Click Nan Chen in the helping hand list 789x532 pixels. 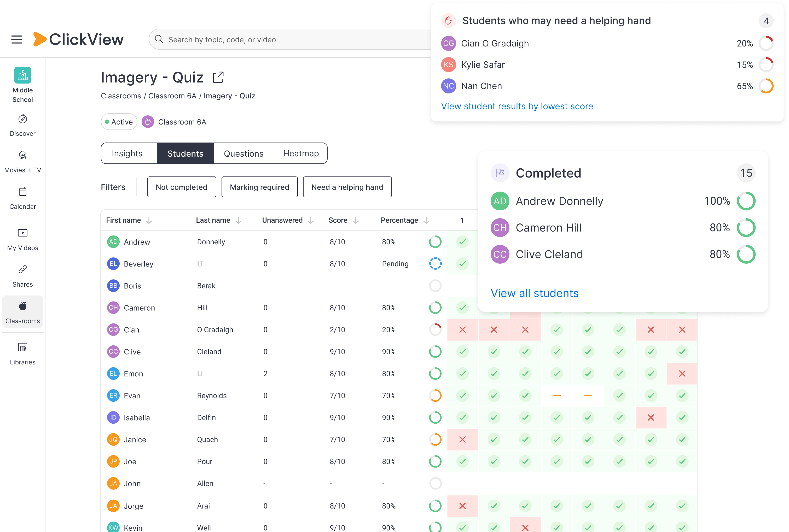607,86
